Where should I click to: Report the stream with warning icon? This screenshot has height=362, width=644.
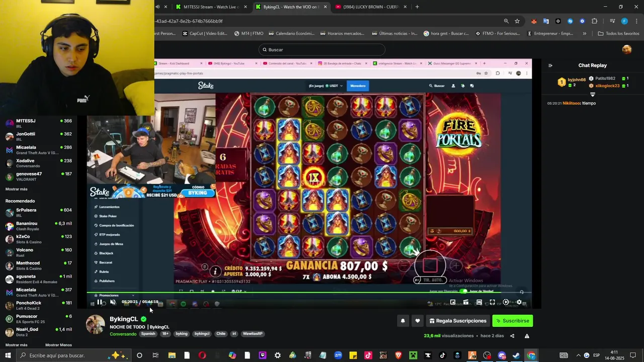(527, 336)
